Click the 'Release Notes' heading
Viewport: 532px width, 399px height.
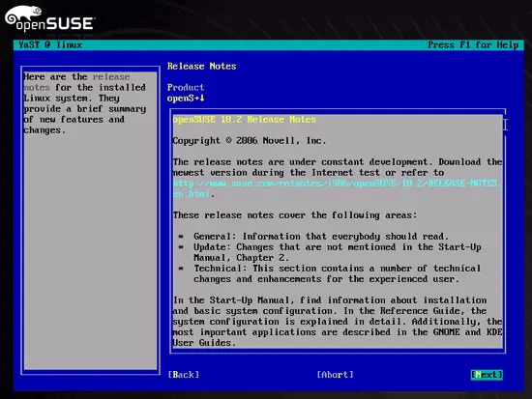pos(201,66)
